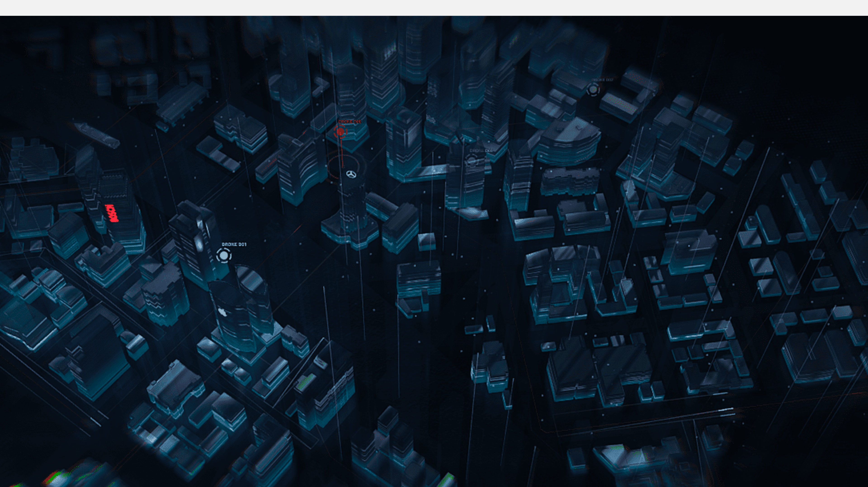
Task: Click the red Bosch sign on skyscraper
Action: pyautogui.click(x=112, y=213)
